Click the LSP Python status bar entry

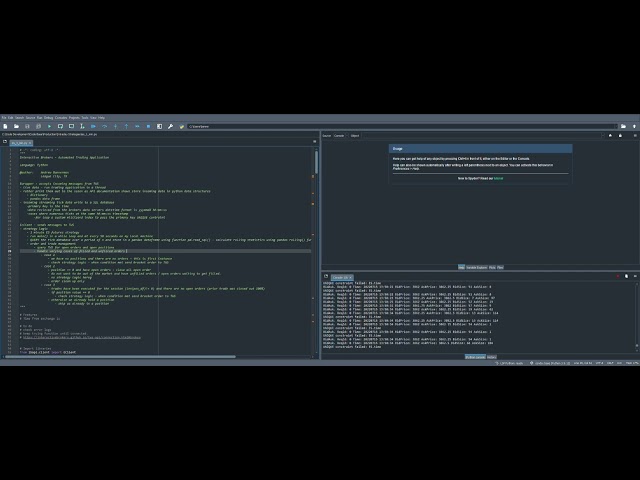509,363
